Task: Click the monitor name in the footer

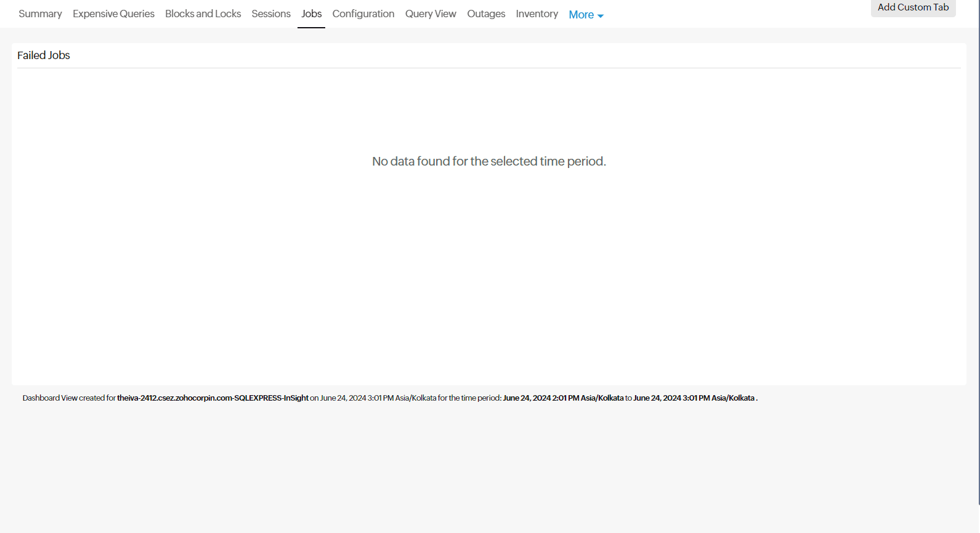Action: pyautogui.click(x=213, y=398)
